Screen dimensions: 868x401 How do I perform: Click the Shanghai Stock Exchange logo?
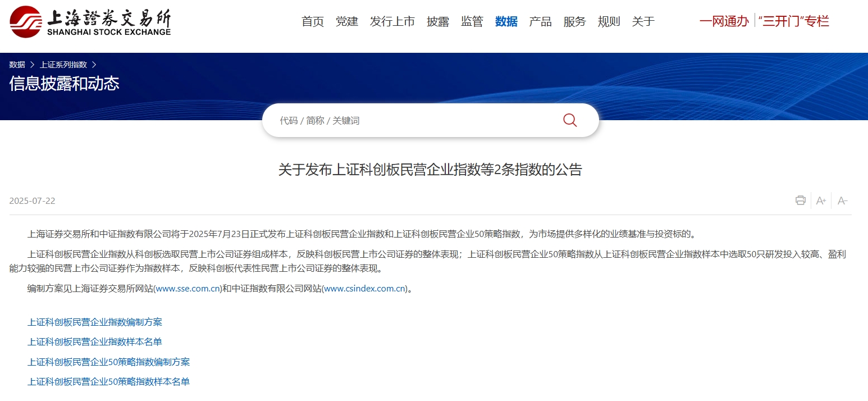pyautogui.click(x=90, y=22)
